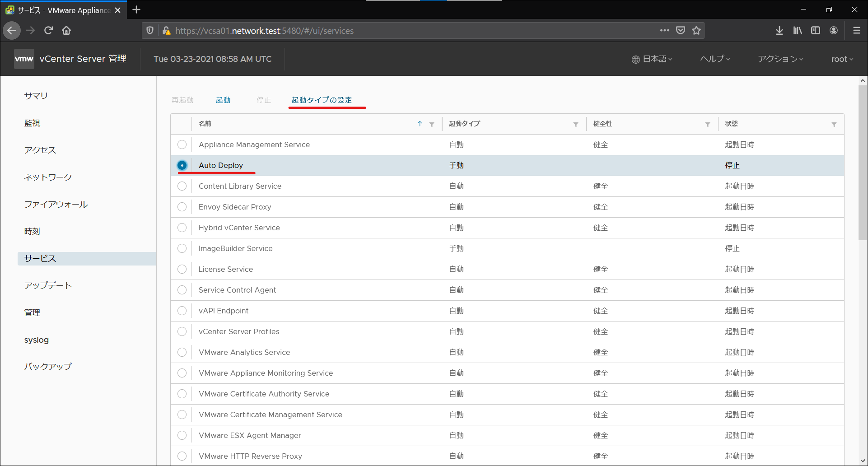The height and width of the screenshot is (466, 868).
Task: Open the root user dropdown
Action: click(842, 59)
